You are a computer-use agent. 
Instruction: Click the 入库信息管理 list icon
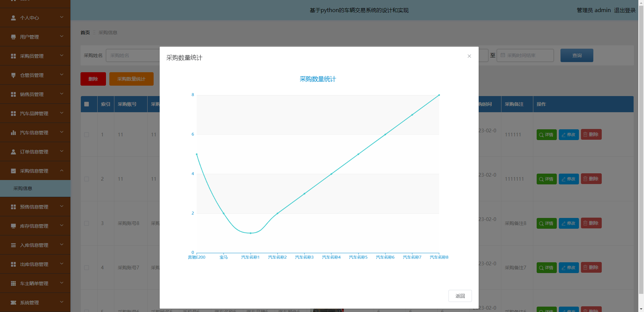click(x=13, y=245)
